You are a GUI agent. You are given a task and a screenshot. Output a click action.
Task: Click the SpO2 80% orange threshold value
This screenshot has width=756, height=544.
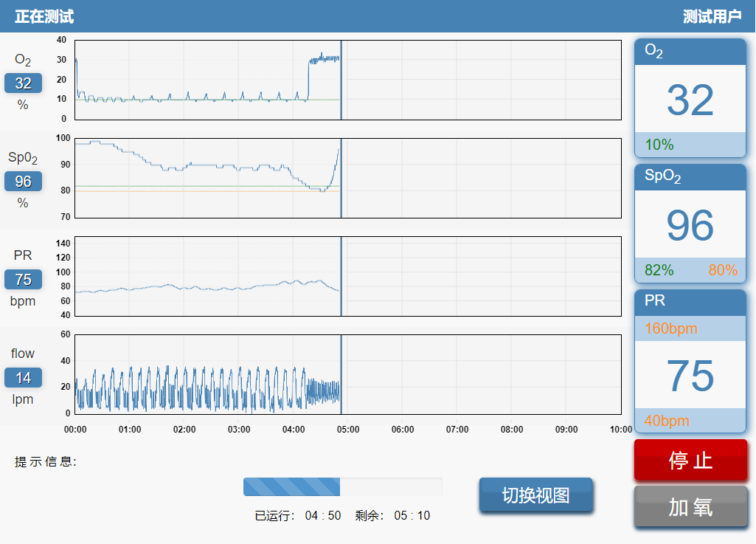pyautogui.click(x=722, y=270)
